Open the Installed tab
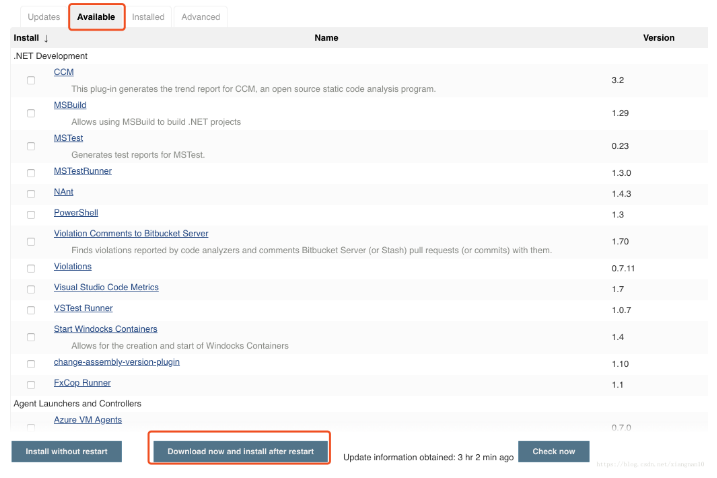Viewport: 717px width, 478px height. click(x=148, y=17)
